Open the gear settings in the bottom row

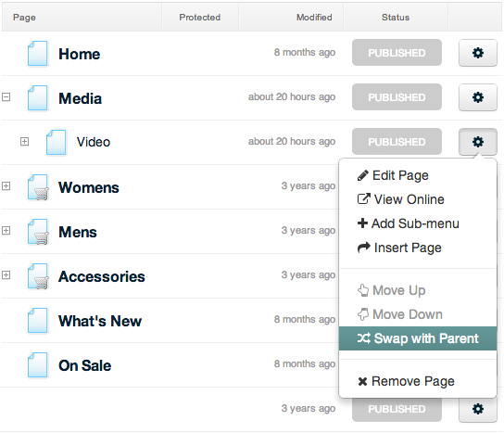point(478,409)
